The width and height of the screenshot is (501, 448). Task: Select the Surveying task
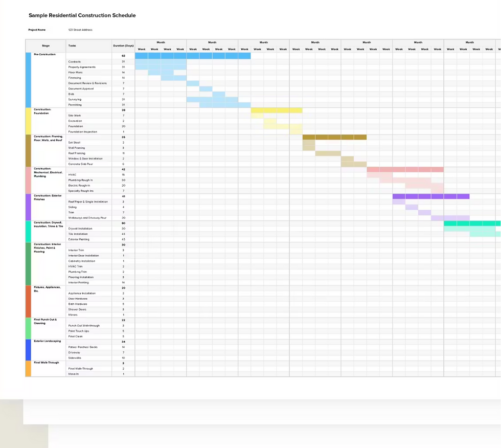[75, 99]
